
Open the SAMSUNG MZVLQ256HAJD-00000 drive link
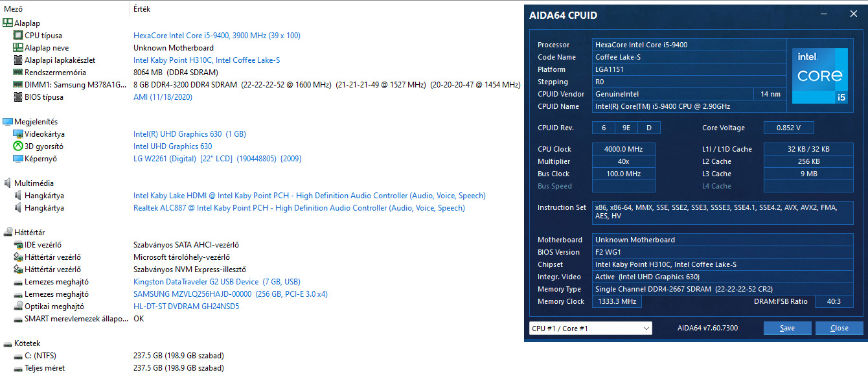[231, 294]
